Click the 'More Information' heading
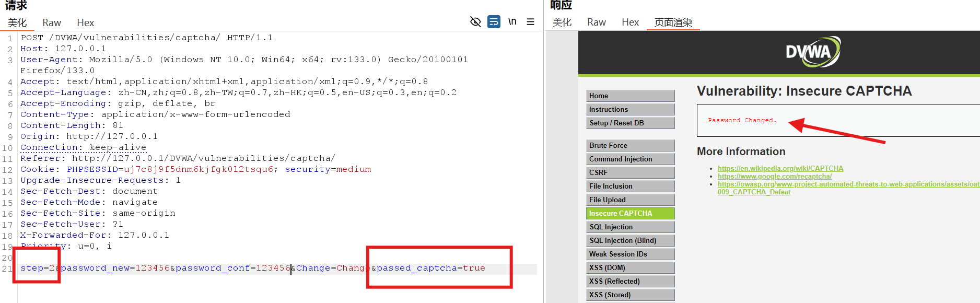This screenshot has width=980, height=303. pos(741,151)
